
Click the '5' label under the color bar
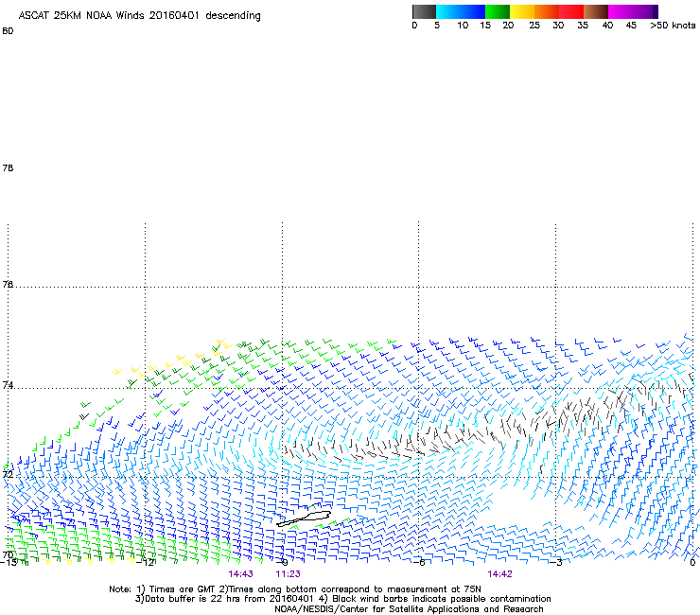tap(437, 26)
